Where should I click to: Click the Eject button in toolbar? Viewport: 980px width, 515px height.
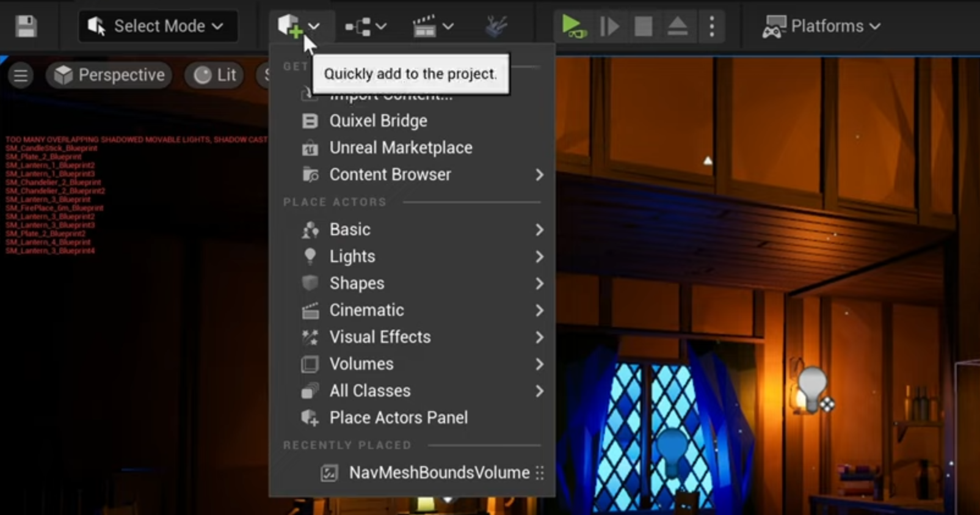[x=678, y=26]
